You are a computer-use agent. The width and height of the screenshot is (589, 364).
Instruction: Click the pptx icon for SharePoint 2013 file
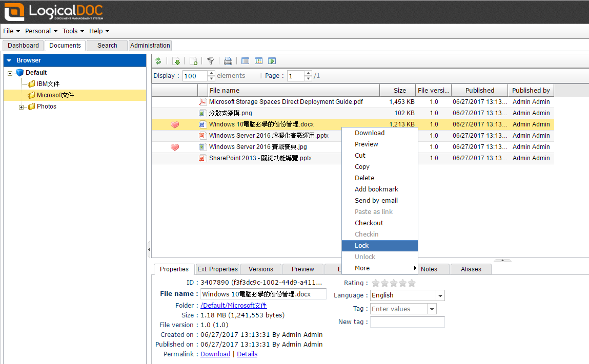point(202,158)
